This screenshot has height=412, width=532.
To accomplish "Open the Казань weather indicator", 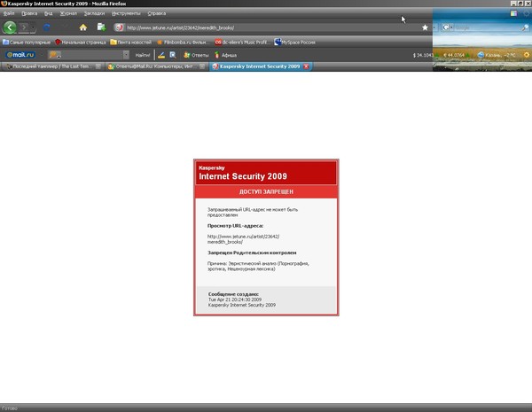I will [497, 55].
